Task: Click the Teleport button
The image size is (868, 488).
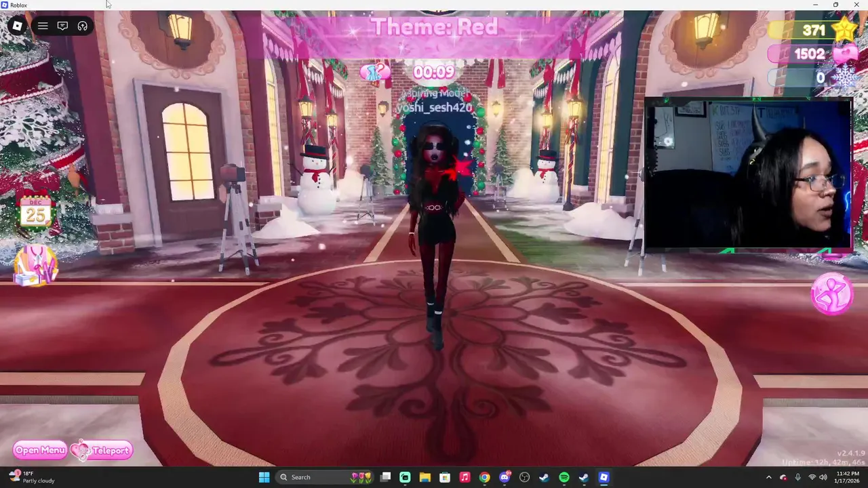Action: click(102, 451)
